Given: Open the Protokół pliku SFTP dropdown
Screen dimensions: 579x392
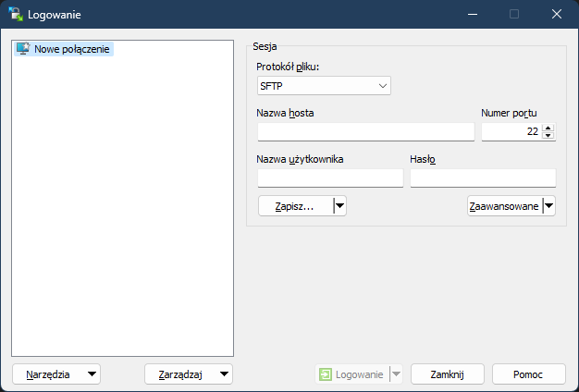Looking at the screenshot, I should (x=324, y=86).
